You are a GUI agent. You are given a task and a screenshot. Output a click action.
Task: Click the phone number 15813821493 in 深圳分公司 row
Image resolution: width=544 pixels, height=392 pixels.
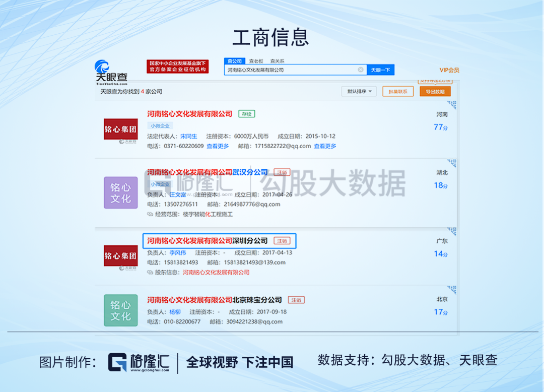tap(181, 263)
